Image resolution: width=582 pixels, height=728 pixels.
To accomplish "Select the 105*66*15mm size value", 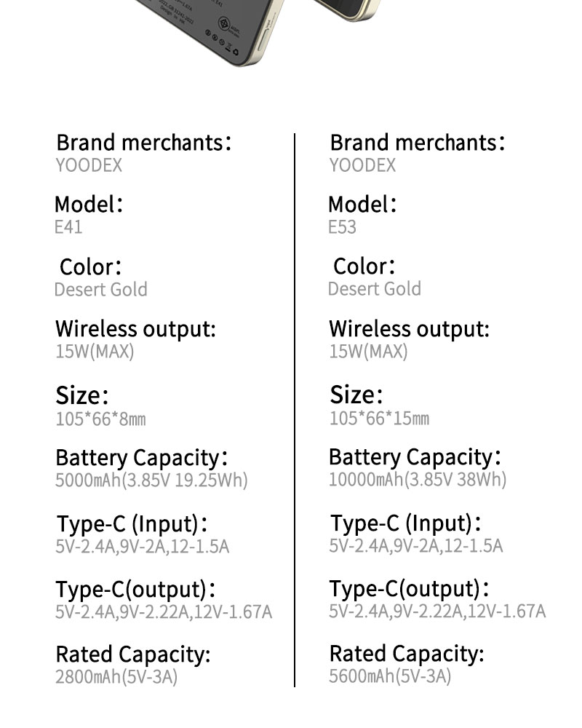I will click(379, 419).
